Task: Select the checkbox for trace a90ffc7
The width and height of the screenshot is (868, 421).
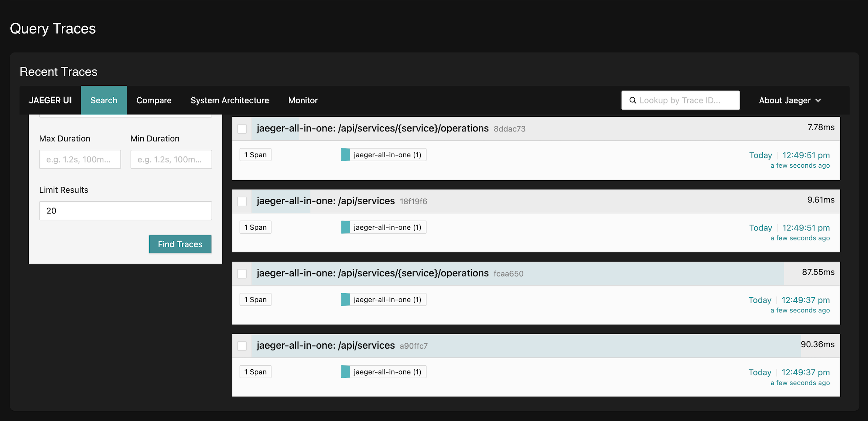Action: 242,346
